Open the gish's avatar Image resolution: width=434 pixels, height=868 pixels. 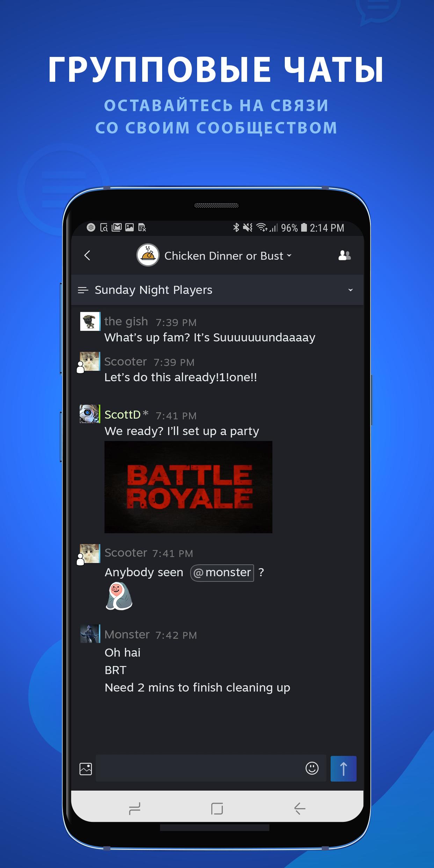pyautogui.click(x=90, y=321)
